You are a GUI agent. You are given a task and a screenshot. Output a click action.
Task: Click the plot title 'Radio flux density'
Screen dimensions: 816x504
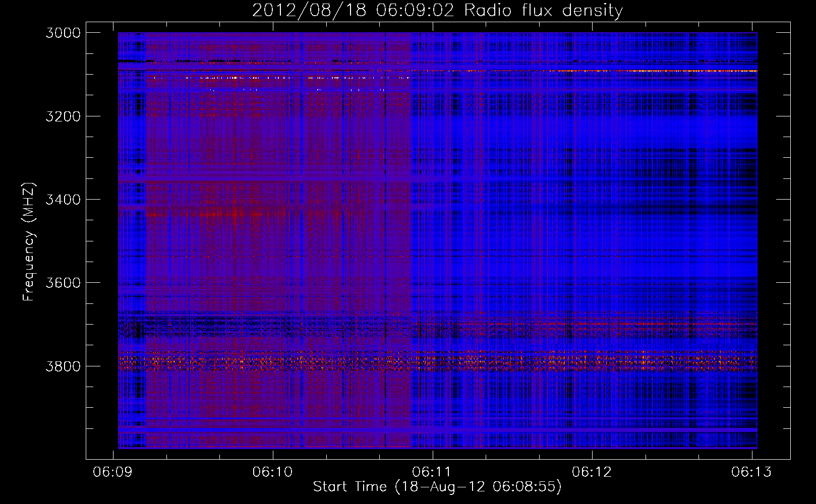click(x=544, y=11)
